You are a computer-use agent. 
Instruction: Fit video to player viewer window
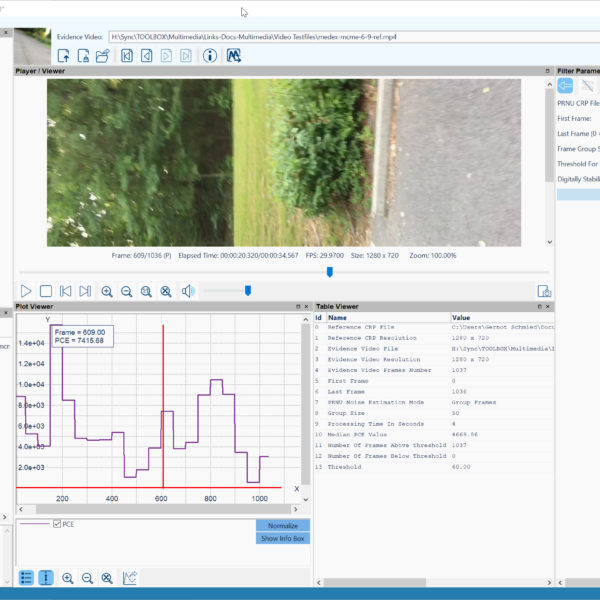pos(166,291)
